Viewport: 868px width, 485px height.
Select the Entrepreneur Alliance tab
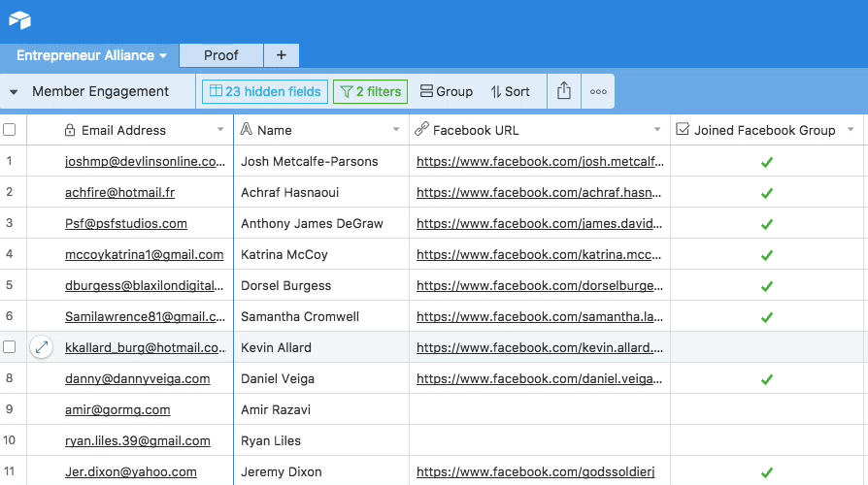click(85, 55)
